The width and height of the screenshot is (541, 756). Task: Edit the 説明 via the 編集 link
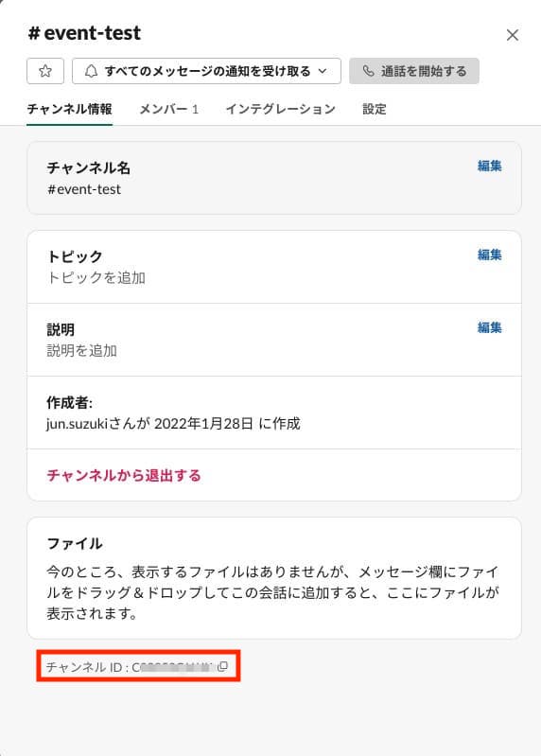pyautogui.click(x=489, y=328)
